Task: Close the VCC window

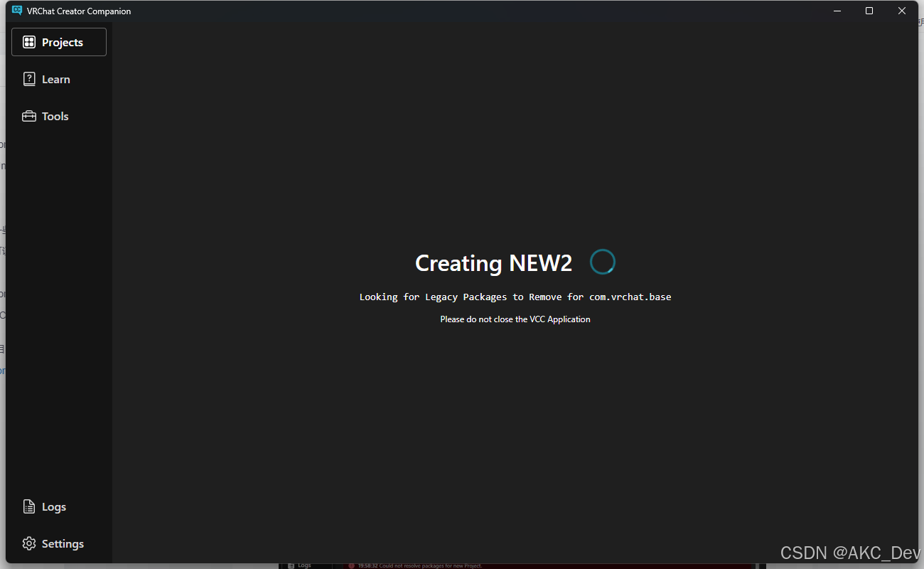Action: pos(902,11)
